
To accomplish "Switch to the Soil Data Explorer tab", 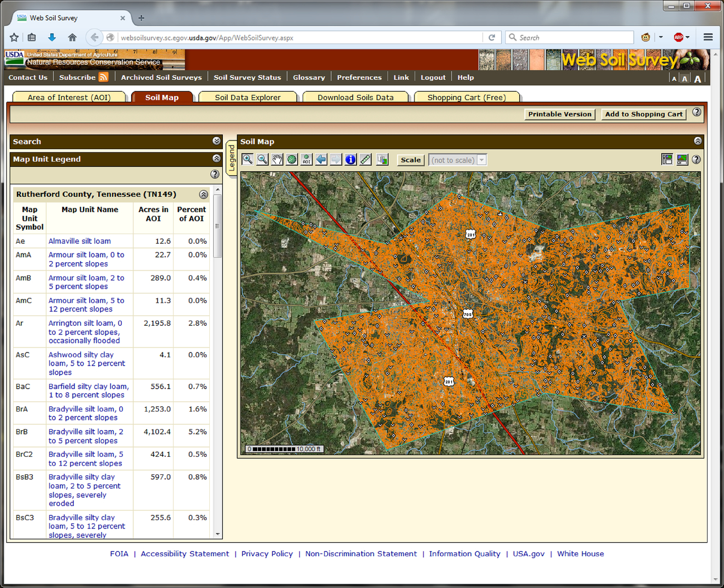I will (x=248, y=97).
